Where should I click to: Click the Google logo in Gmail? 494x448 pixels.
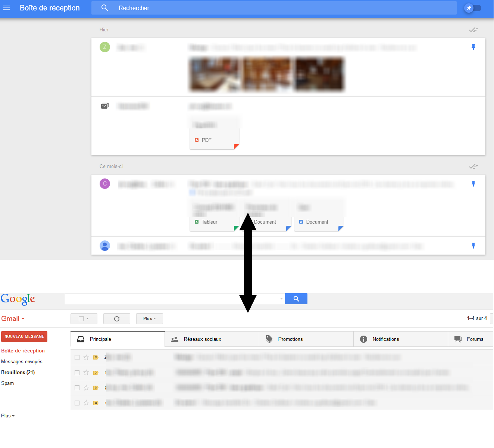pos(18,299)
